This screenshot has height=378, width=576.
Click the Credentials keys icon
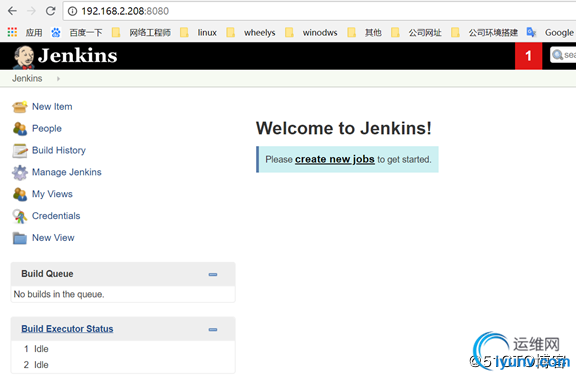tap(20, 216)
